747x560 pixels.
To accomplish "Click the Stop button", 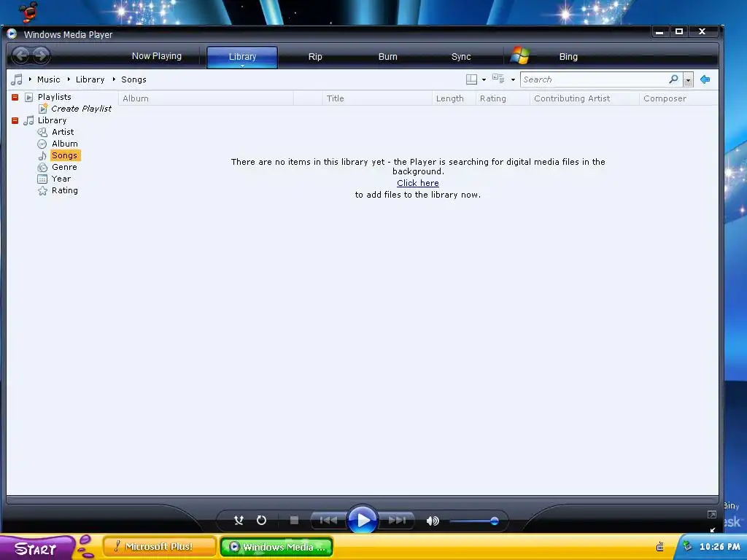I will click(295, 521).
